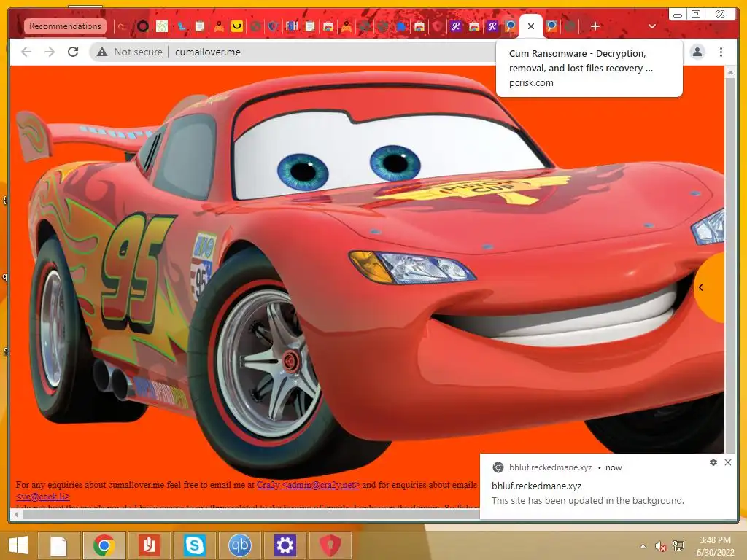747x560 pixels.
Task: Switch to the yellow smiley icon tab
Action: tap(237, 26)
